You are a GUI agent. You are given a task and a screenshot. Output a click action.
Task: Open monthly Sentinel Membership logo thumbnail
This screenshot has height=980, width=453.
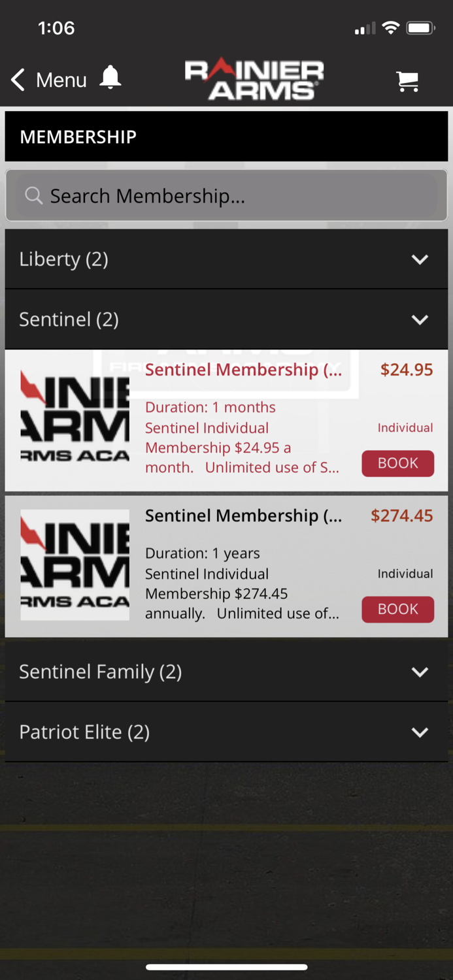coord(75,418)
